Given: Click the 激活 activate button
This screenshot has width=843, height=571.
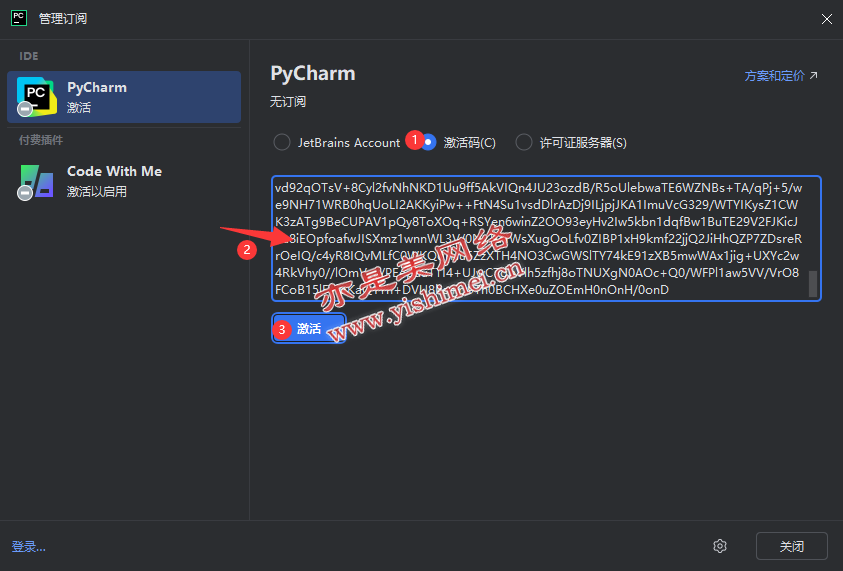Looking at the screenshot, I should [309, 328].
